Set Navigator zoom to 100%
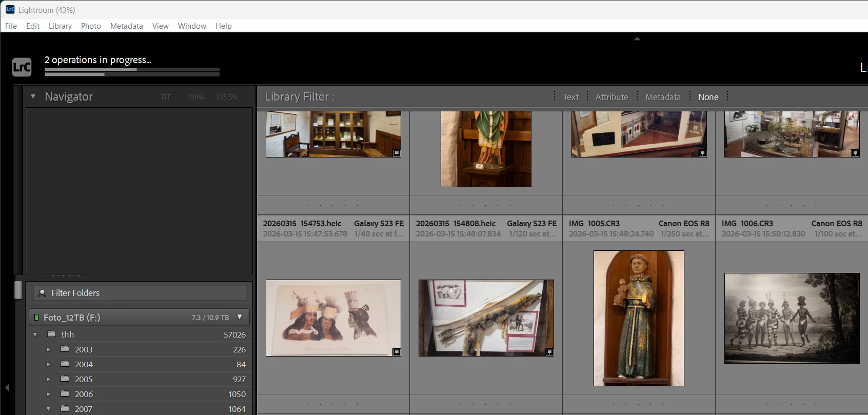 [196, 97]
